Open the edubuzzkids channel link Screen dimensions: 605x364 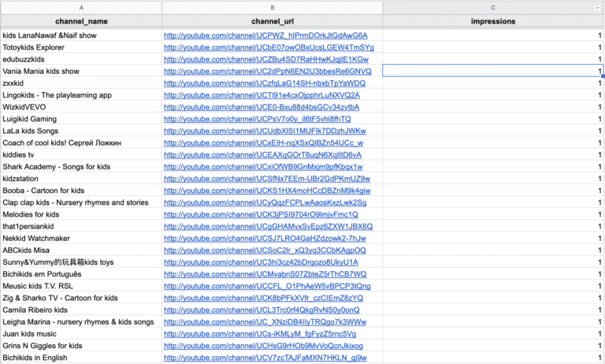click(265, 59)
